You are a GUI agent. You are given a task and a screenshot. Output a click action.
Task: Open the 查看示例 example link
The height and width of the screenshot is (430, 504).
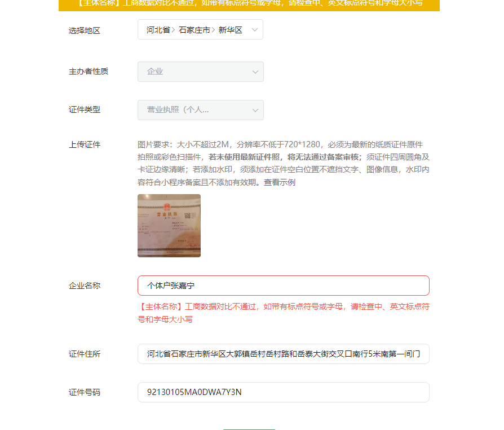[x=279, y=182]
